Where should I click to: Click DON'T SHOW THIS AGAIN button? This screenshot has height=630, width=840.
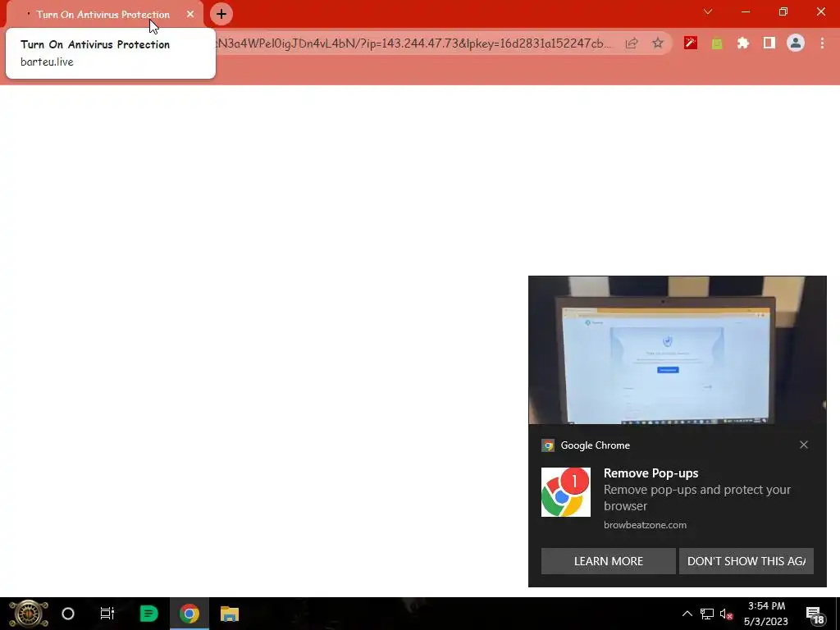point(746,561)
